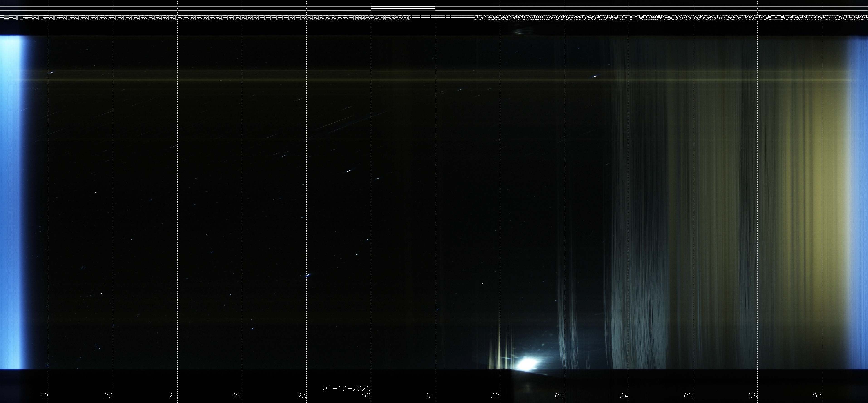Click the 03 hour label
Screen dimensions: 868x403
click(559, 396)
